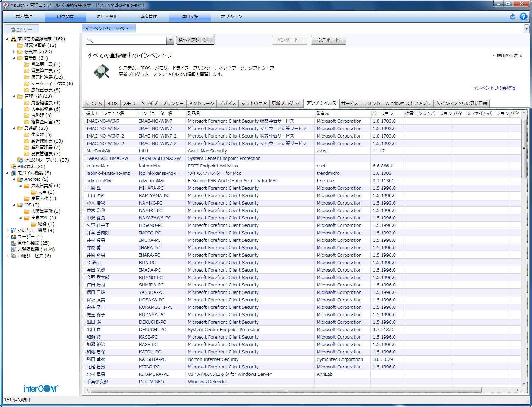Click the horizontal scrollbar under the table
Screen dimensions: 532x407
[x=286, y=390]
